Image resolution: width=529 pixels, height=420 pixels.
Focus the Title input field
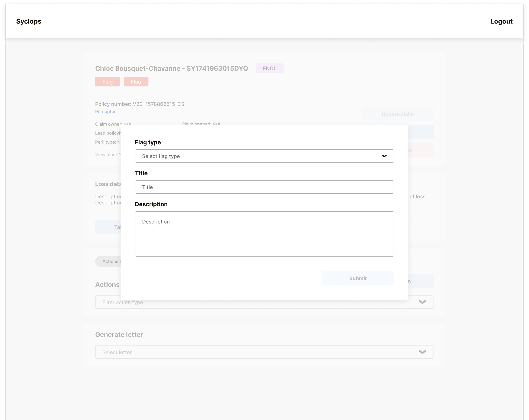(x=264, y=187)
